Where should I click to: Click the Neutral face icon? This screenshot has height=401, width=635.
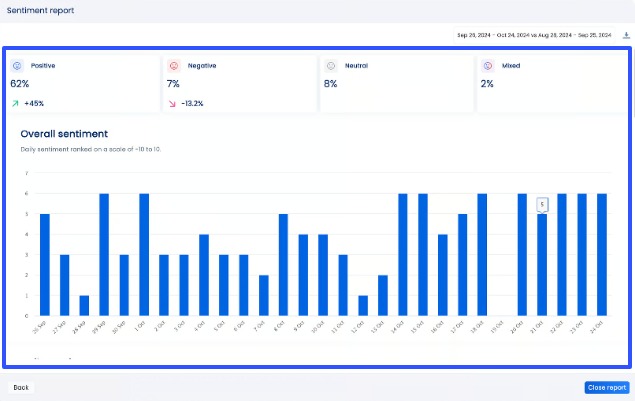330,66
